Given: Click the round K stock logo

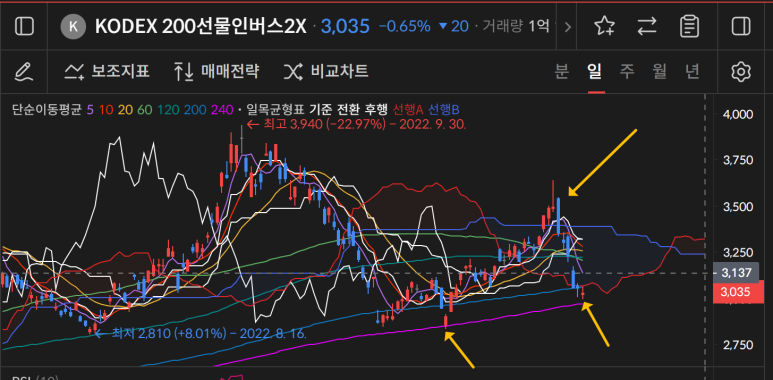Looking at the screenshot, I should pos(73,27).
